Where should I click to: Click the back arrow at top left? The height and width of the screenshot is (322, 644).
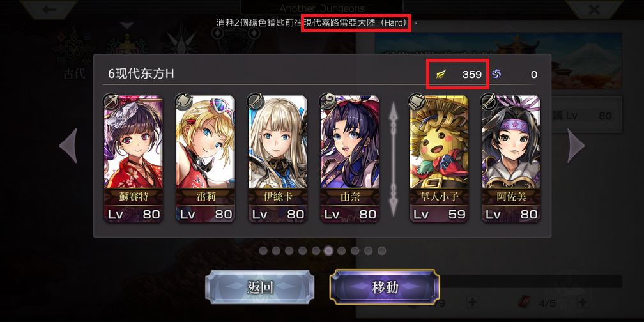click(49, 9)
